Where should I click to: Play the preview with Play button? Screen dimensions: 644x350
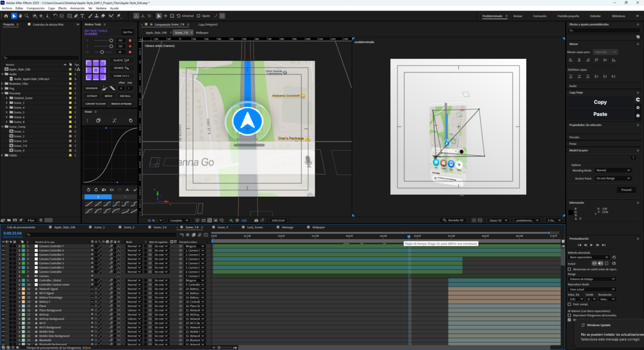click(x=591, y=245)
